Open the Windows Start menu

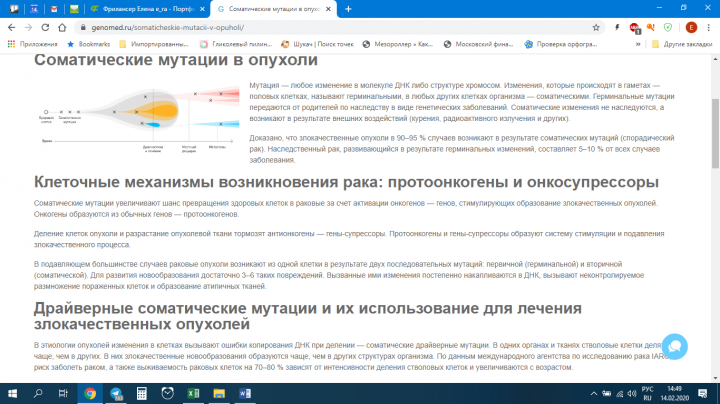tap(12, 393)
